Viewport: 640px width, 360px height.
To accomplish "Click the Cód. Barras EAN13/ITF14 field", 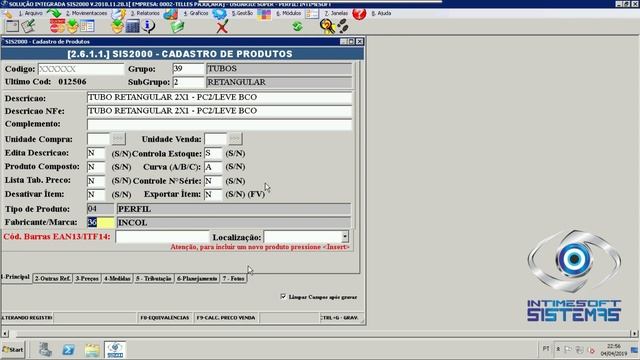I will [x=162, y=237].
